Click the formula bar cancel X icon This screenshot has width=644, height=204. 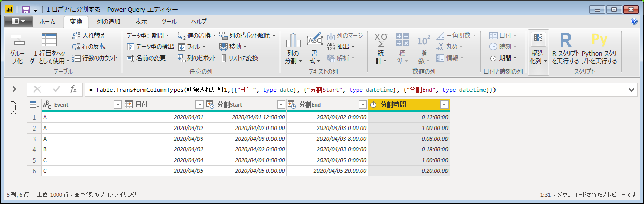click(37, 90)
